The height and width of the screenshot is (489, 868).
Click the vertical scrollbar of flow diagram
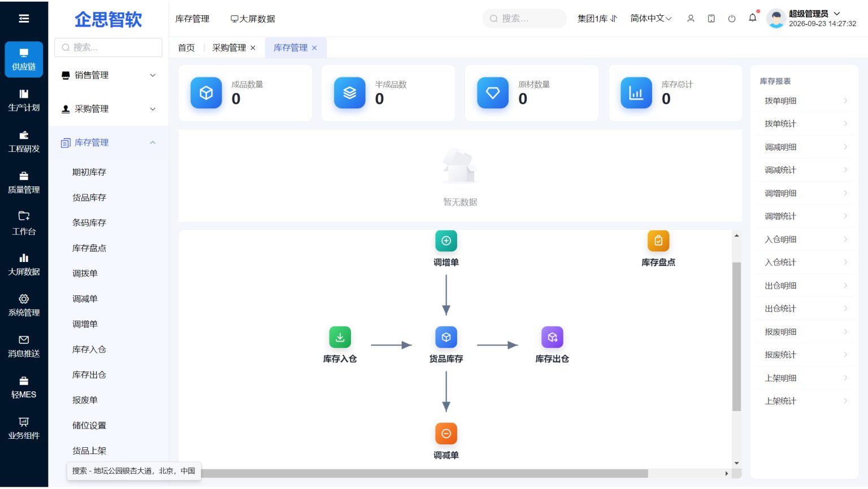point(736,337)
